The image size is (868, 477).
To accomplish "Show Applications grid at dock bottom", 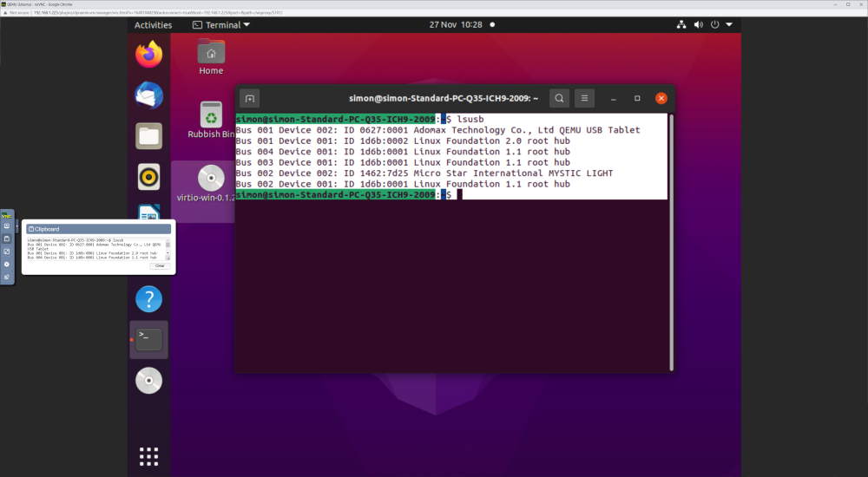I will click(x=149, y=456).
